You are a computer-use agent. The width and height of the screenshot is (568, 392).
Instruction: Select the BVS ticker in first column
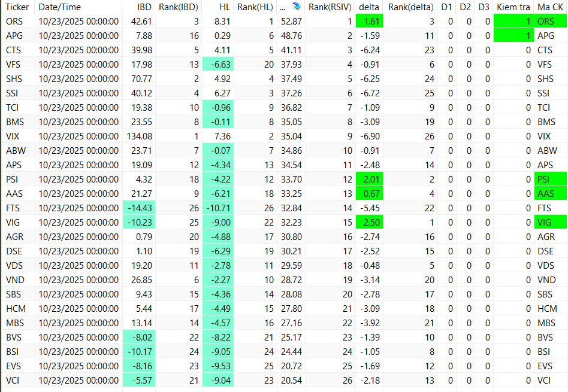coord(14,338)
